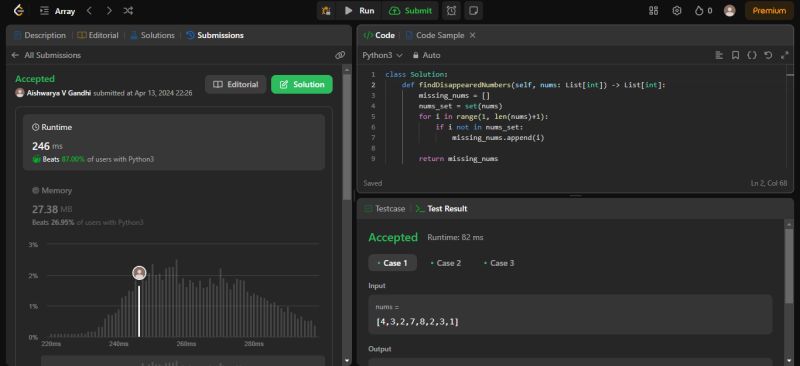Image resolution: width=800 pixels, height=366 pixels.
Task: Reset code with the undo arrow icon
Action: pos(768,55)
